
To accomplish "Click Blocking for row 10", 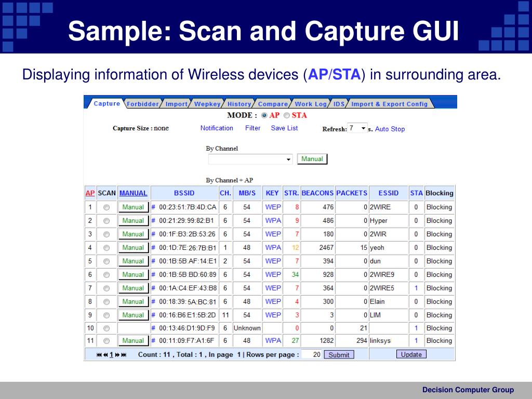I will (439, 328).
